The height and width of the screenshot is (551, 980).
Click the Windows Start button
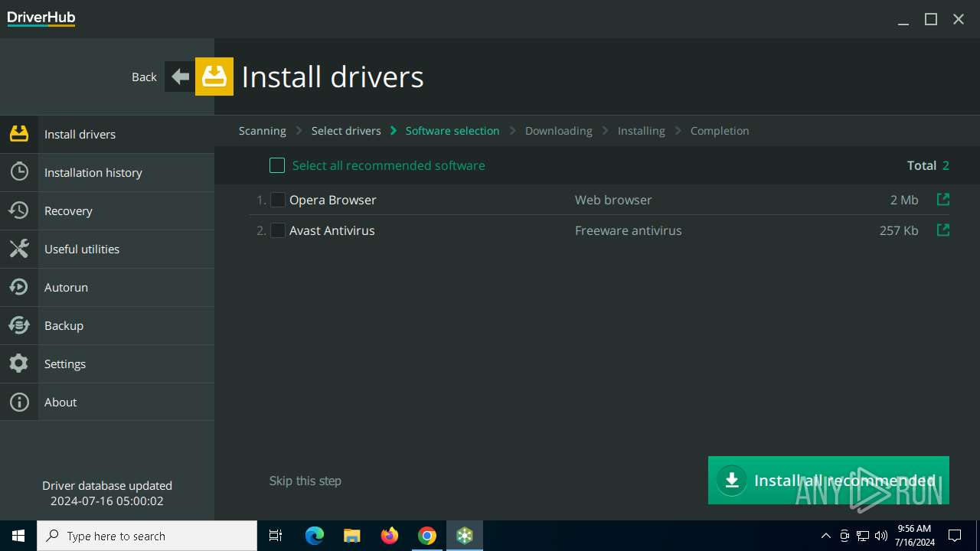pos(18,536)
